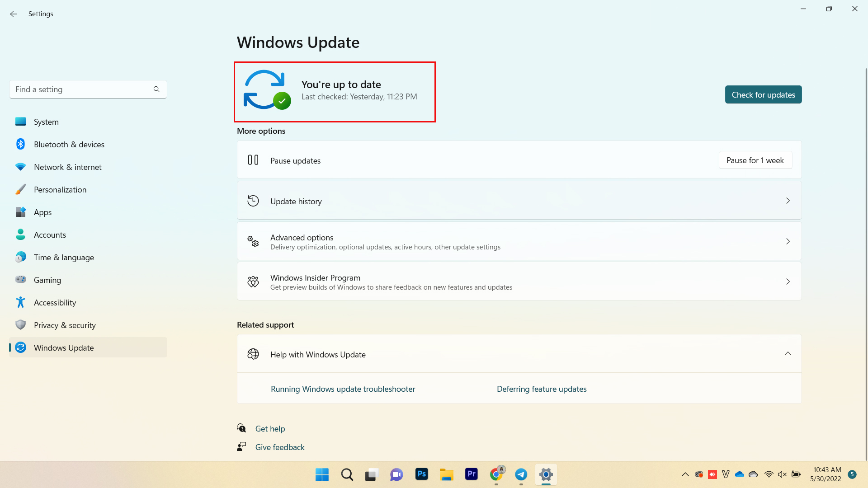This screenshot has height=488, width=868.
Task: Click the Bluetooth icon in sidebar
Action: coord(20,144)
